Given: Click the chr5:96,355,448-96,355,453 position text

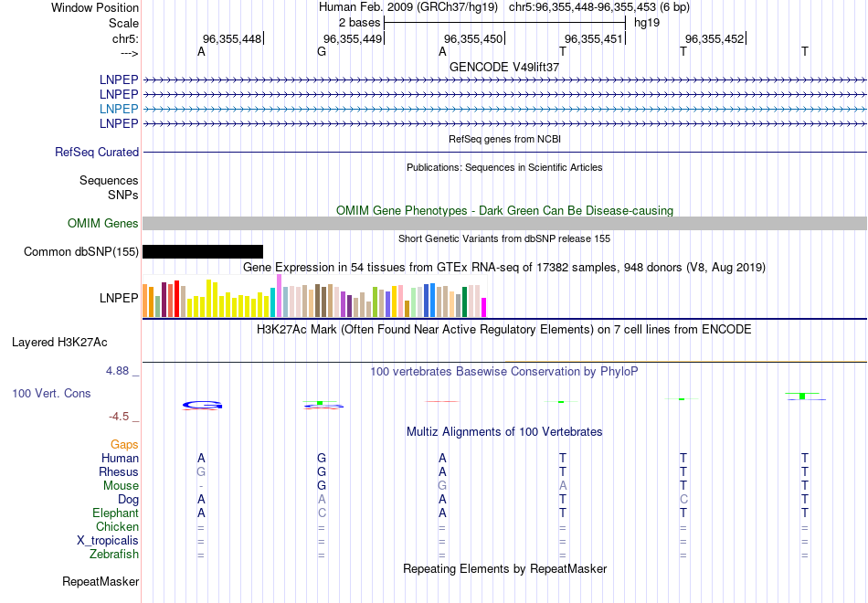Looking at the screenshot, I should click(x=599, y=7).
